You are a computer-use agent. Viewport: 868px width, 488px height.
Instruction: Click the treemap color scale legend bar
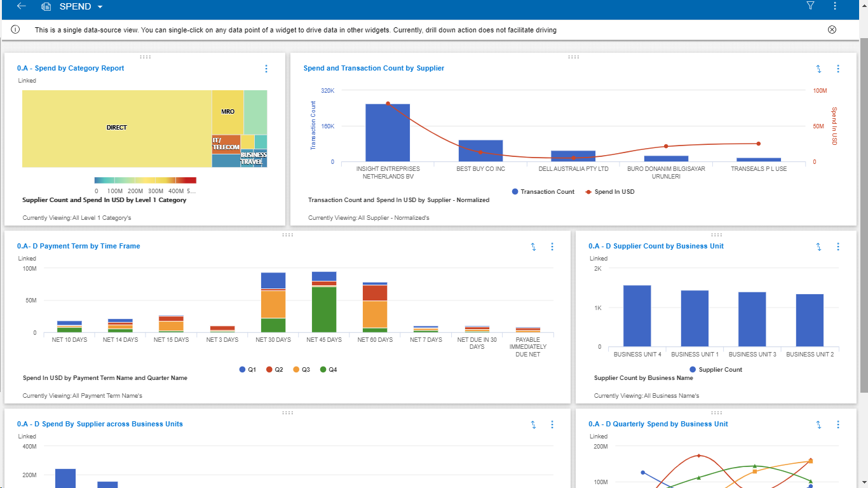[146, 180]
